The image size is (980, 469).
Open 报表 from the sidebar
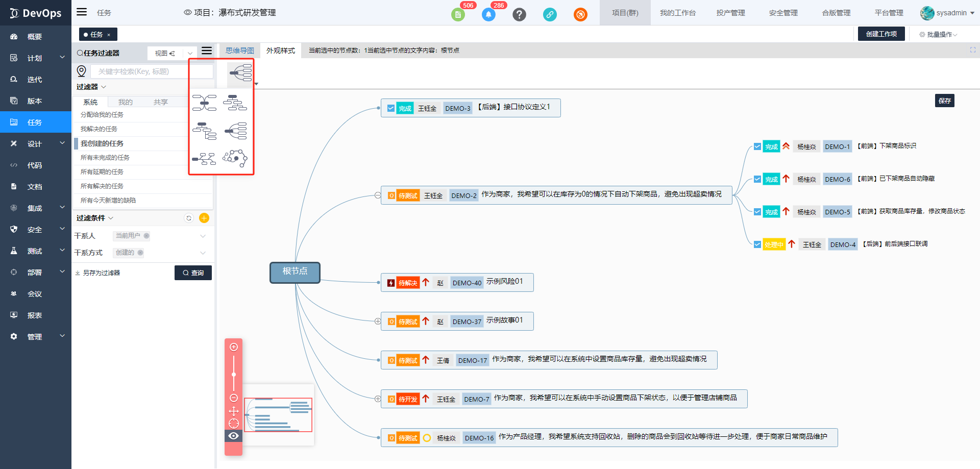35,315
